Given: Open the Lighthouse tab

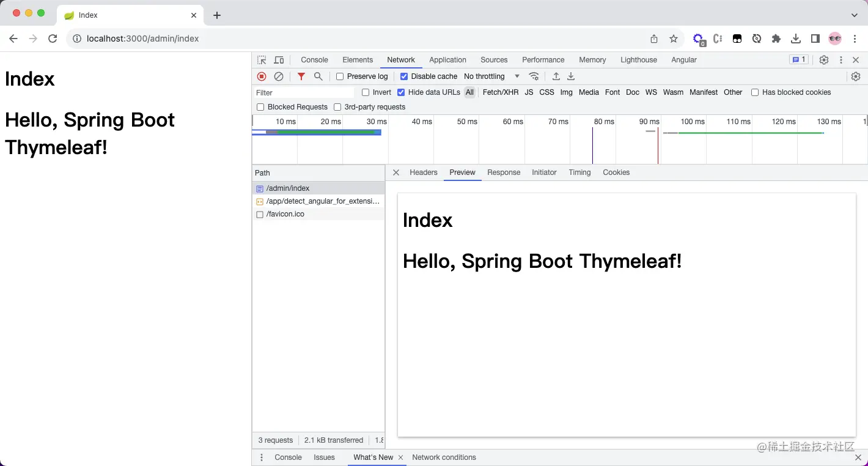Looking at the screenshot, I should point(639,60).
